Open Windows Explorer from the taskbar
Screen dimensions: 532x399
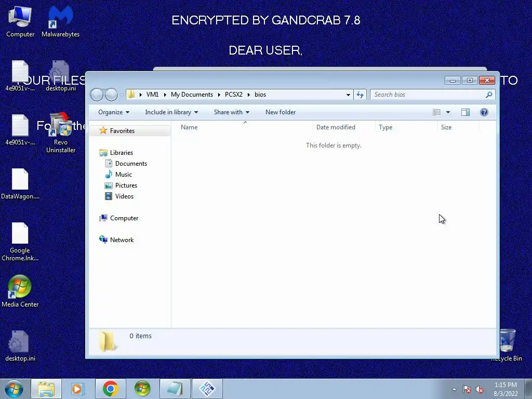click(x=46, y=389)
